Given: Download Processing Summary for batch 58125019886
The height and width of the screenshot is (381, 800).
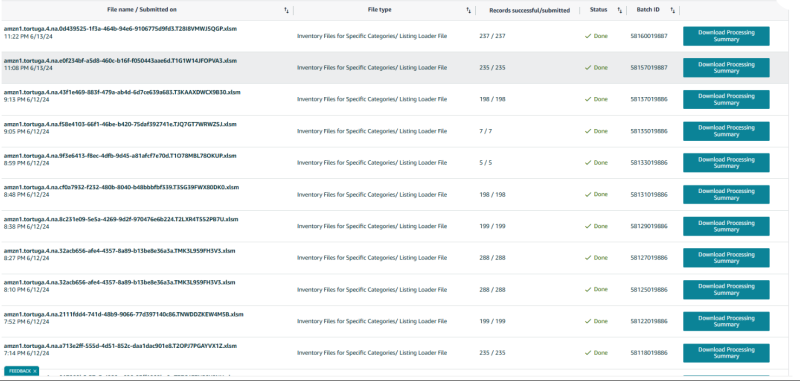Looking at the screenshot, I should (x=726, y=290).
